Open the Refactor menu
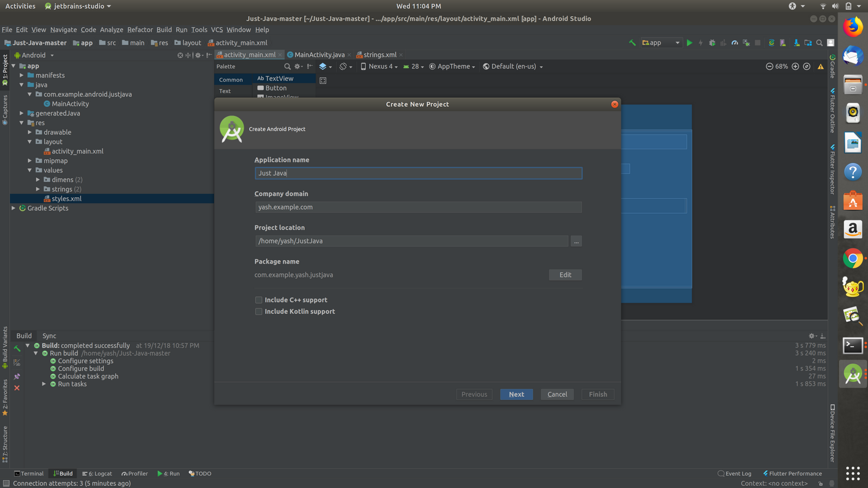Image resolution: width=868 pixels, height=488 pixels. click(x=140, y=30)
